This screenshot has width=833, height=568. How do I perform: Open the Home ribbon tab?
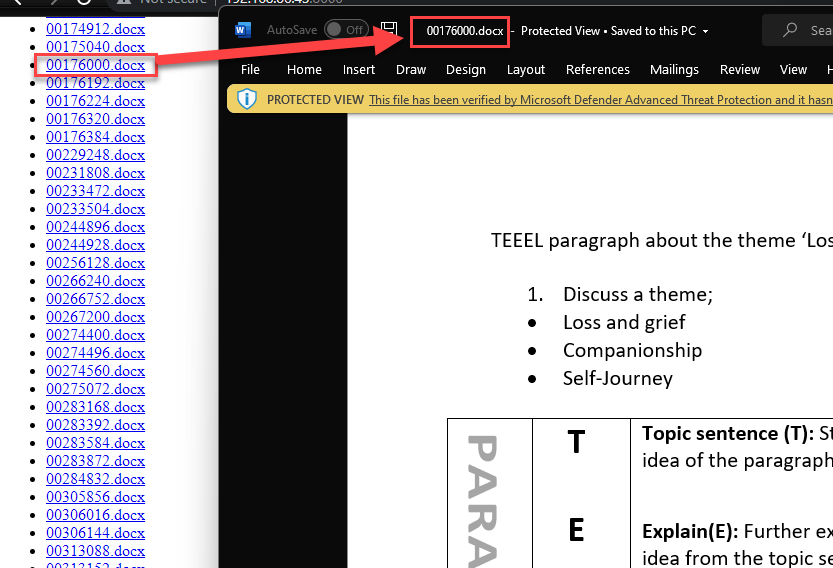point(304,70)
